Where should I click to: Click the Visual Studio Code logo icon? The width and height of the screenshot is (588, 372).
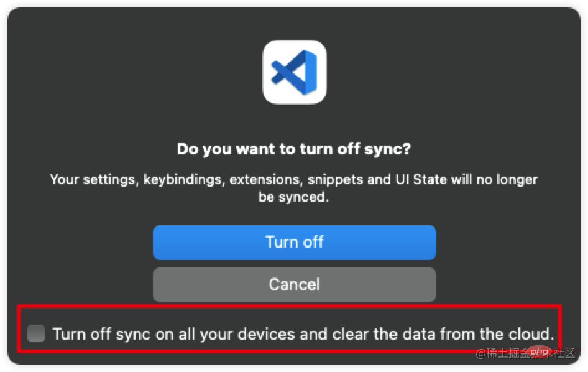coord(294,72)
